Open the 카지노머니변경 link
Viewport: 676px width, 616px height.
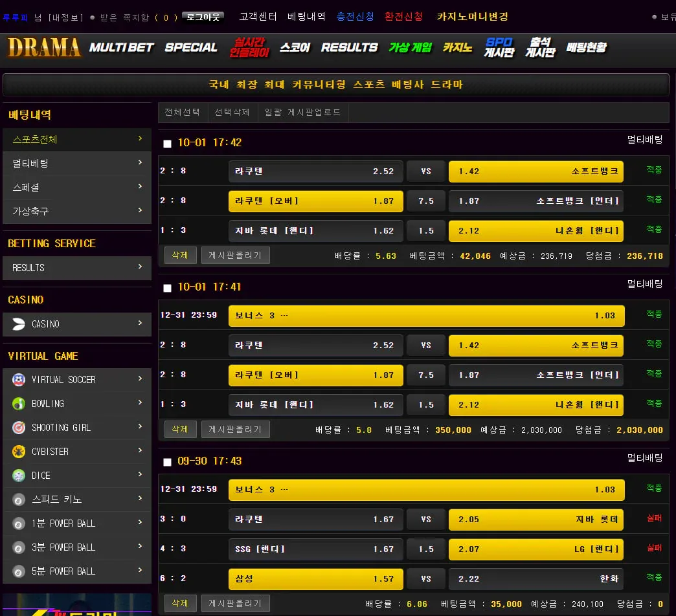[473, 16]
